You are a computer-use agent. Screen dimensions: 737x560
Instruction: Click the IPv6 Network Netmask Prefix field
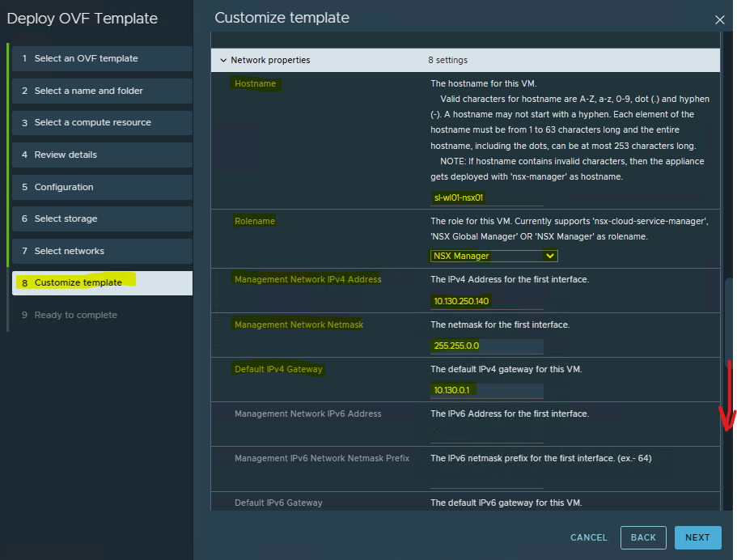click(486, 480)
